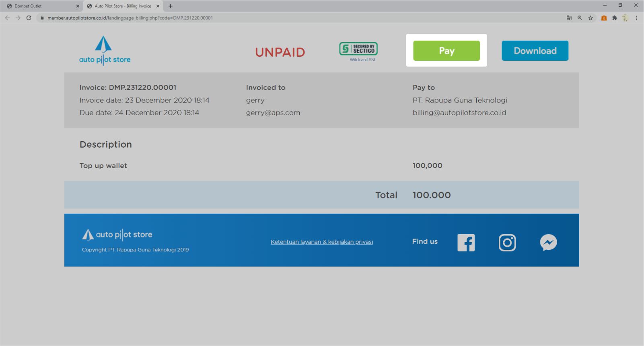This screenshot has width=644, height=346.
Task: Open Ketentuan layanan & kebijakan privasi link
Action: coord(321,242)
